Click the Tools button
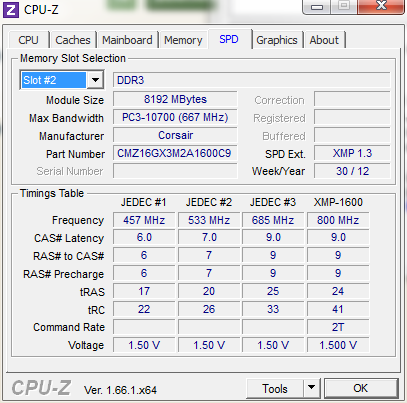This screenshot has height=403, width=407. coord(275,389)
